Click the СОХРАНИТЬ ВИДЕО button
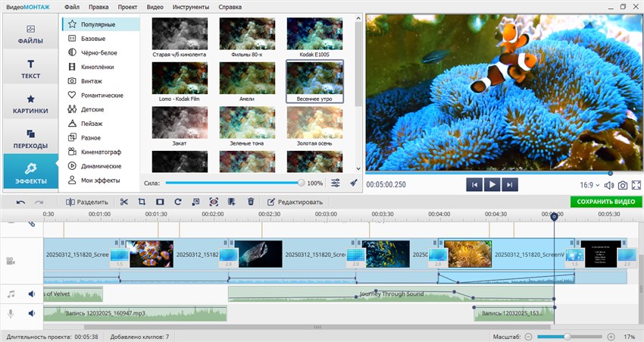 (x=605, y=202)
